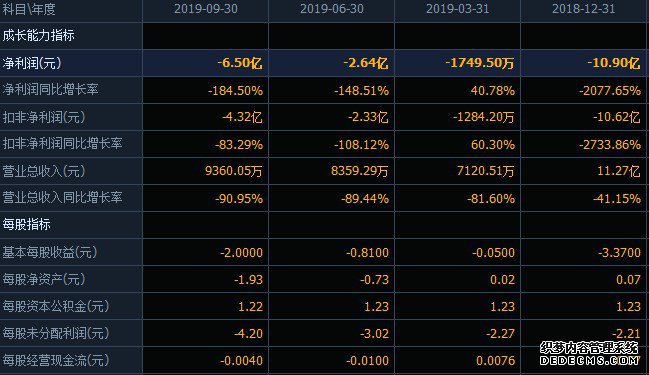
Task: Select the 2019-09-30 column header
Action: click(x=206, y=9)
